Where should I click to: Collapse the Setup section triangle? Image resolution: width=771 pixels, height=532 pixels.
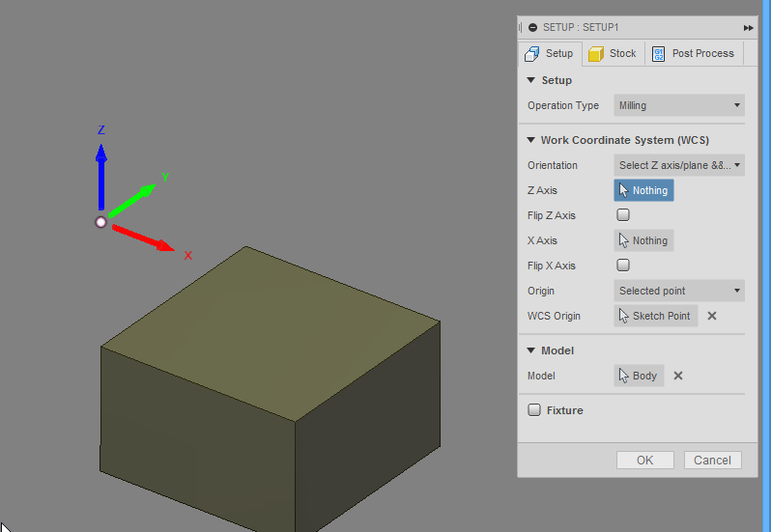530,80
